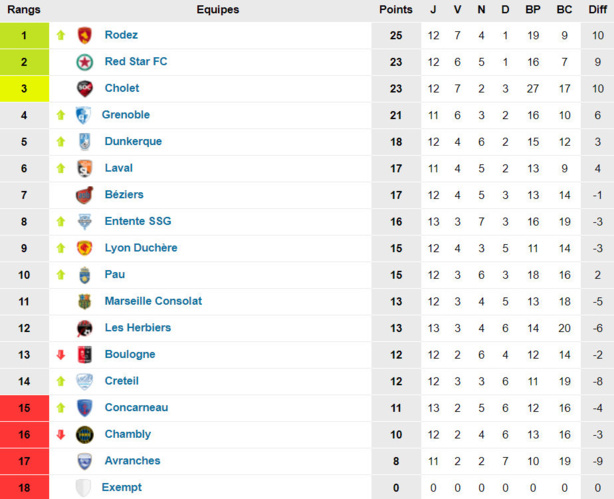This screenshot has height=499, width=614.
Task: Click the Equipes column header
Action: (217, 10)
